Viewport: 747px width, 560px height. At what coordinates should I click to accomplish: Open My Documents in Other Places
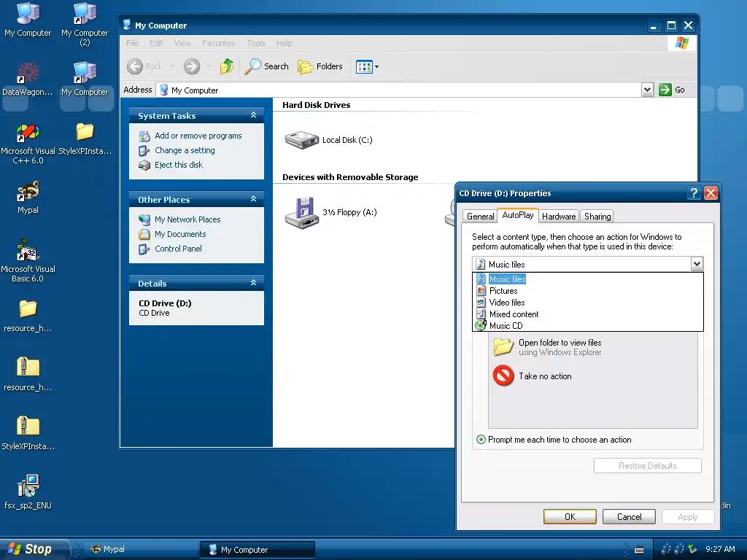click(180, 234)
